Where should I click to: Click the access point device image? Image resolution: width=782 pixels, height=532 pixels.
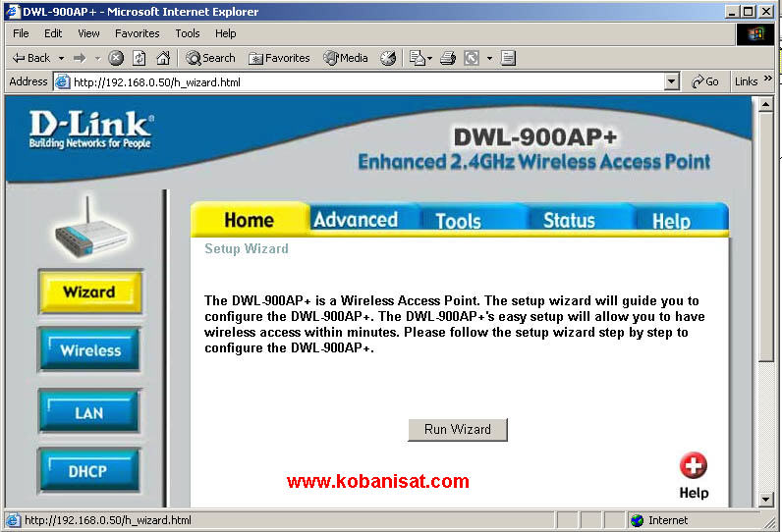[x=90, y=229]
